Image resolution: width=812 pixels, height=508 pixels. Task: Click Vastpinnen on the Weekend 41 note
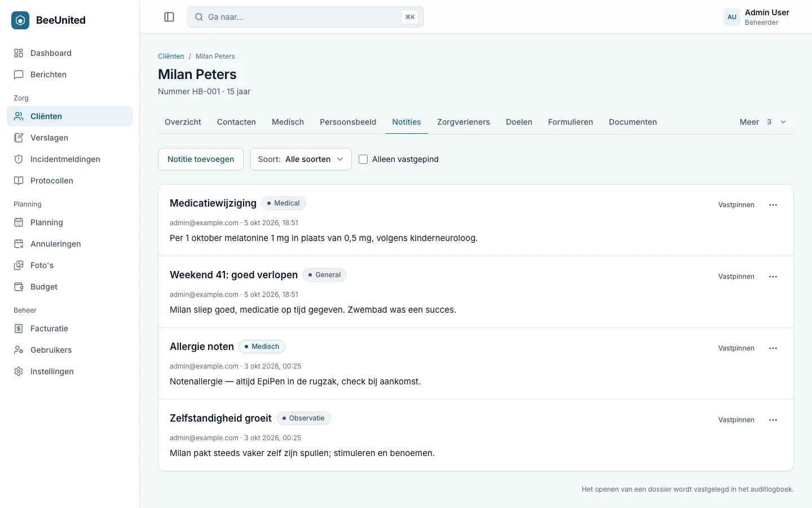[x=736, y=277]
